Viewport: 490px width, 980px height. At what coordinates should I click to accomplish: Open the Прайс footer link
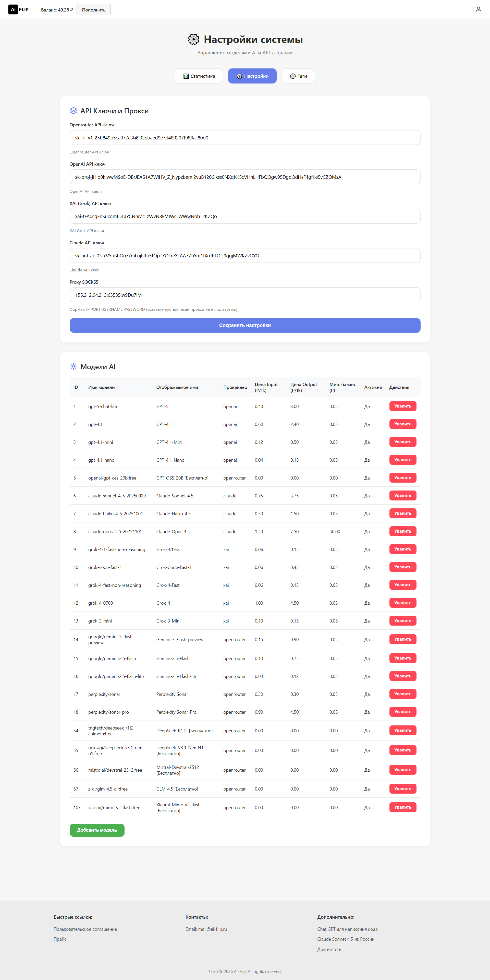[x=60, y=939]
